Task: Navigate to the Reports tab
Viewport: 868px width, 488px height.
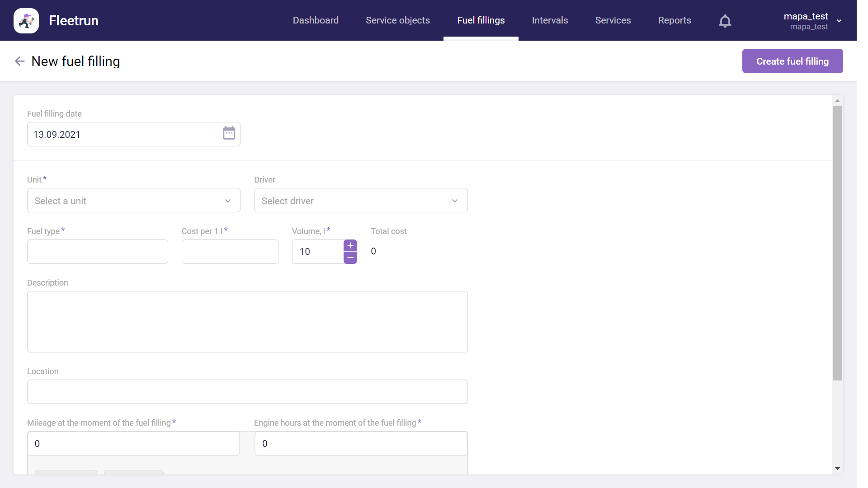Action: point(674,20)
